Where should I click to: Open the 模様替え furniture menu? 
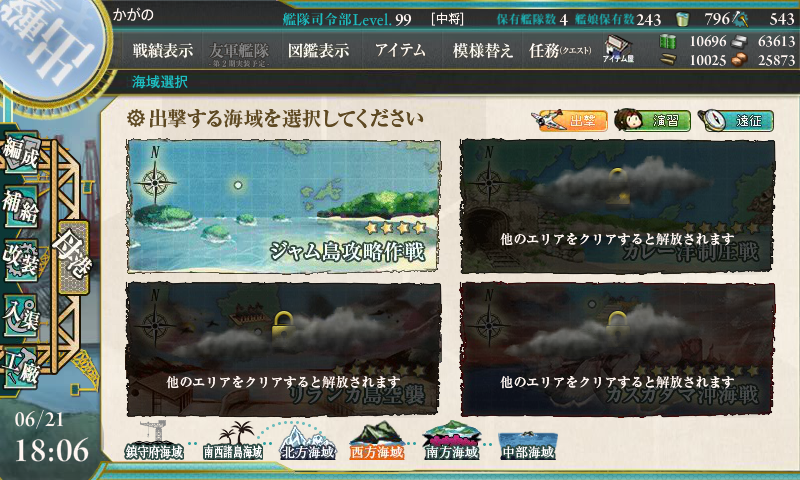click(x=482, y=50)
